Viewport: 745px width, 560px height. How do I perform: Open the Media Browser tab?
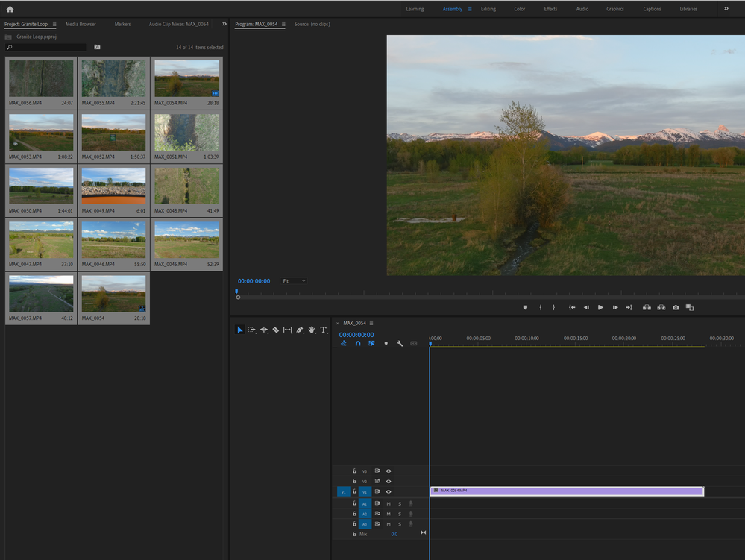pyautogui.click(x=81, y=24)
